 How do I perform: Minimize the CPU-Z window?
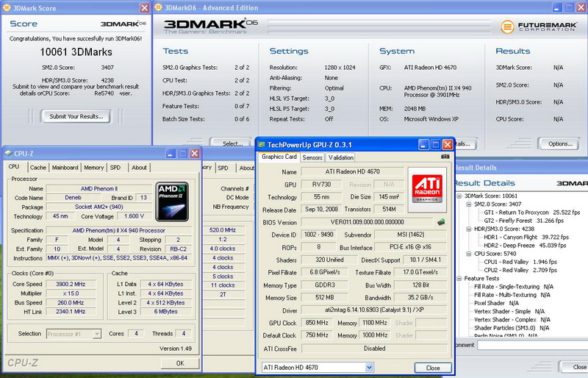[x=171, y=153]
